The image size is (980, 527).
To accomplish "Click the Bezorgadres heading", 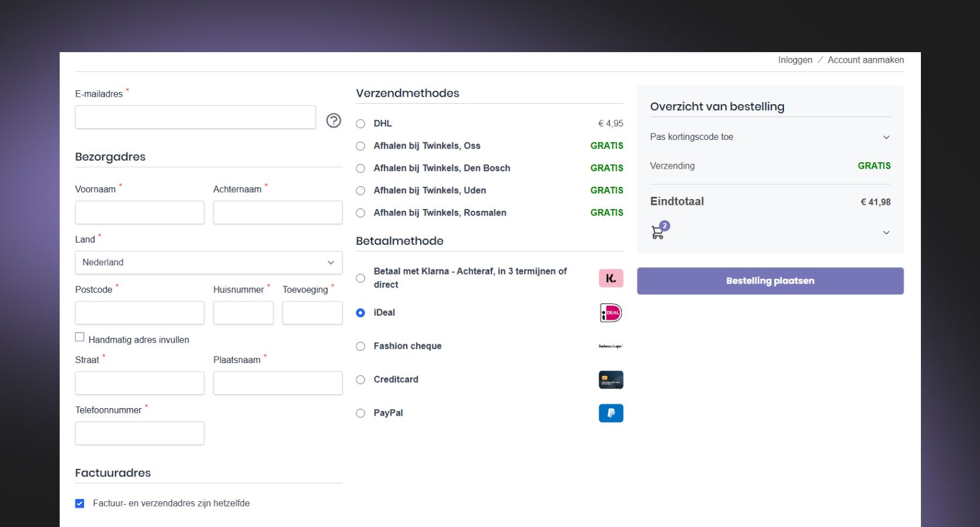I will click(110, 157).
